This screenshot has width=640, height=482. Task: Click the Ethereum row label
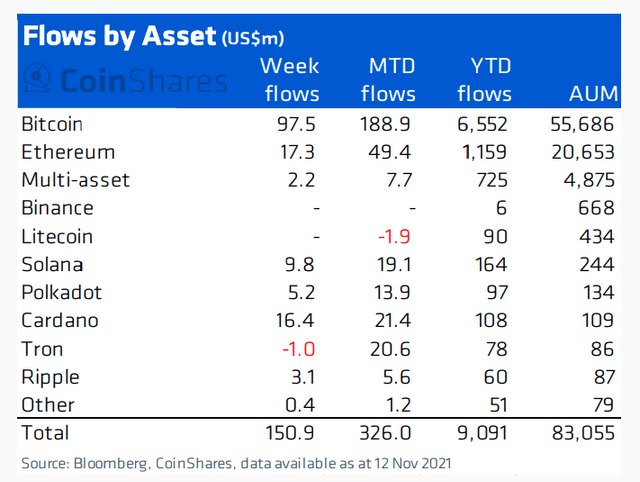pyautogui.click(x=67, y=152)
